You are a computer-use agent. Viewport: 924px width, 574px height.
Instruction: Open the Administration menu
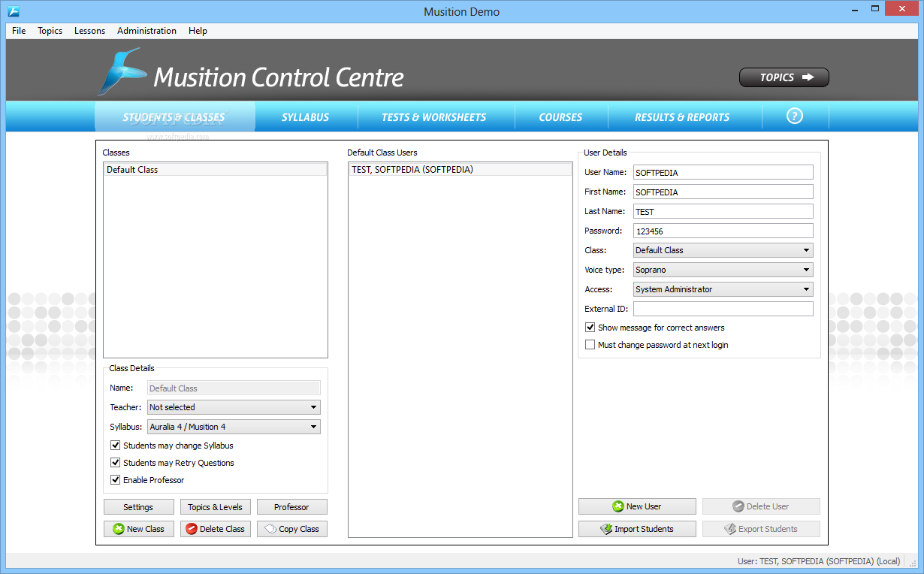[x=147, y=31]
